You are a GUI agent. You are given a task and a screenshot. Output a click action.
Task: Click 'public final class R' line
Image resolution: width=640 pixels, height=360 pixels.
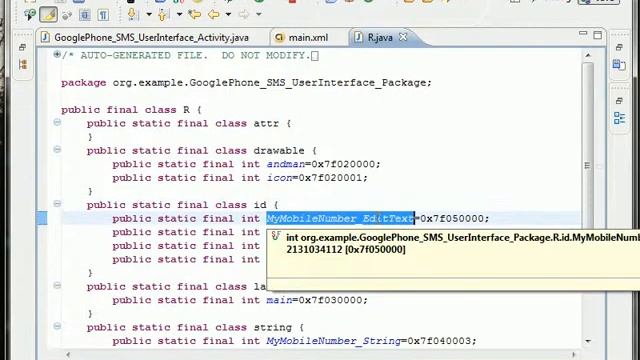click(x=131, y=110)
